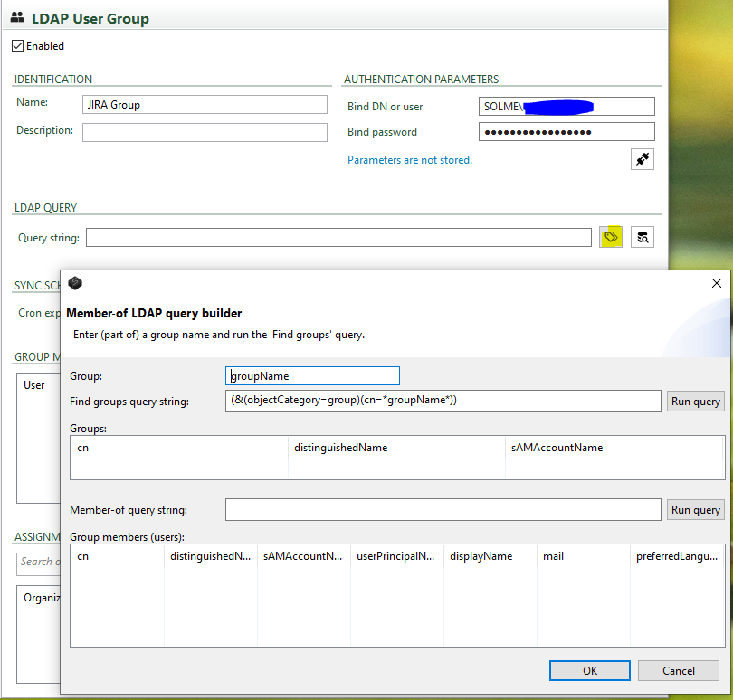733x700 pixels.
Task: Close the Member-of query builder dialog
Action: [717, 283]
